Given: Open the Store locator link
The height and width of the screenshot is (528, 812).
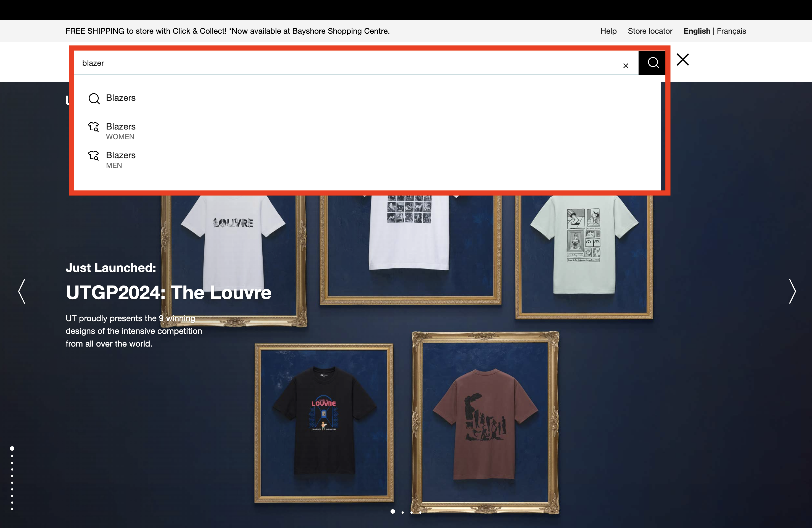Looking at the screenshot, I should point(650,31).
